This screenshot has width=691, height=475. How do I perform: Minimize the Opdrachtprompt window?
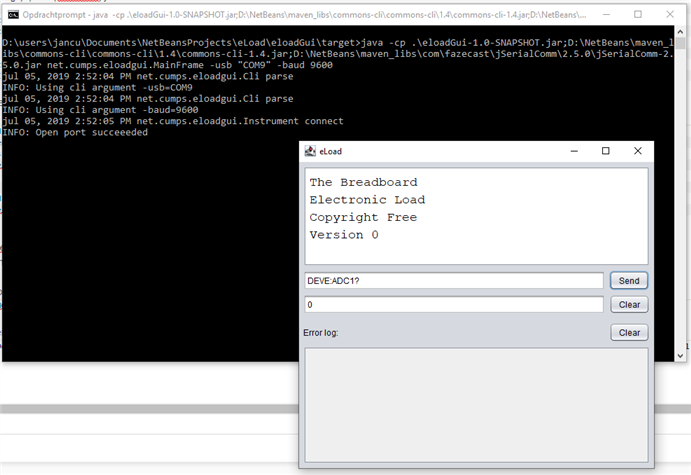point(606,15)
